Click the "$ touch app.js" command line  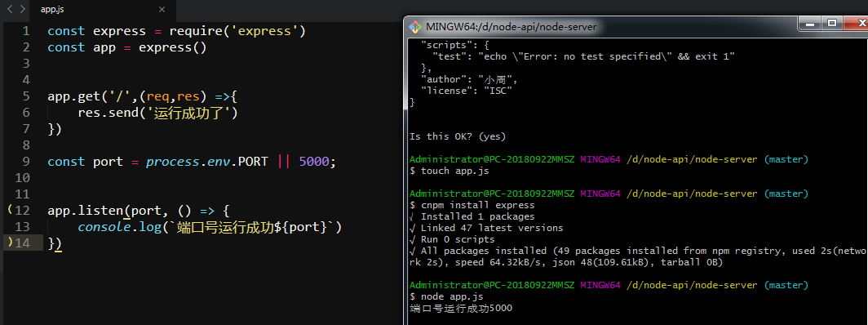coord(449,171)
